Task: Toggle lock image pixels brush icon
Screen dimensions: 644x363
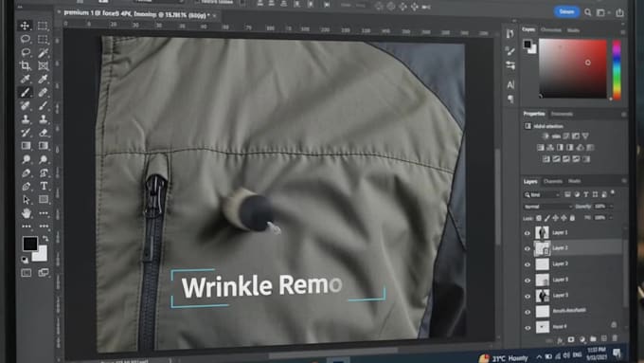Action: (x=547, y=218)
